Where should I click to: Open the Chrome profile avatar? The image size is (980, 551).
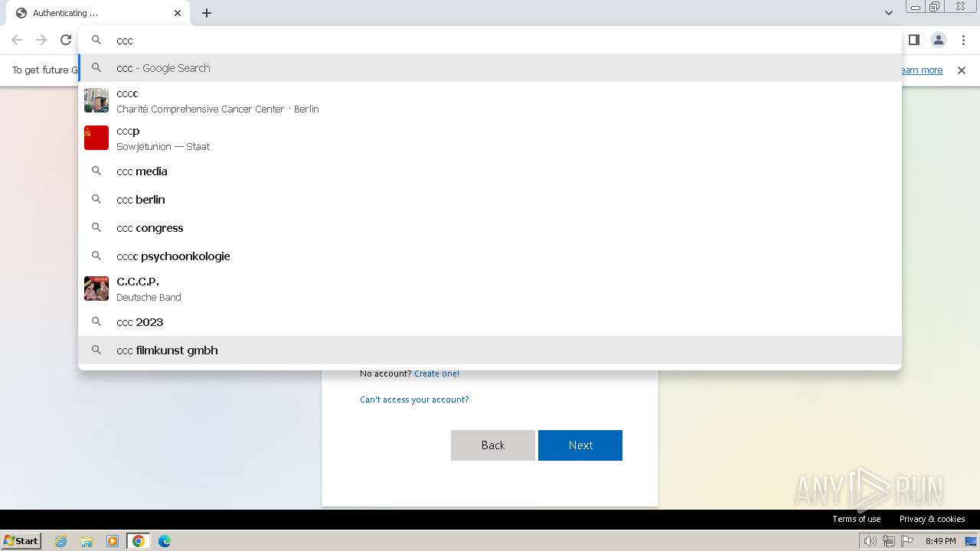939,40
